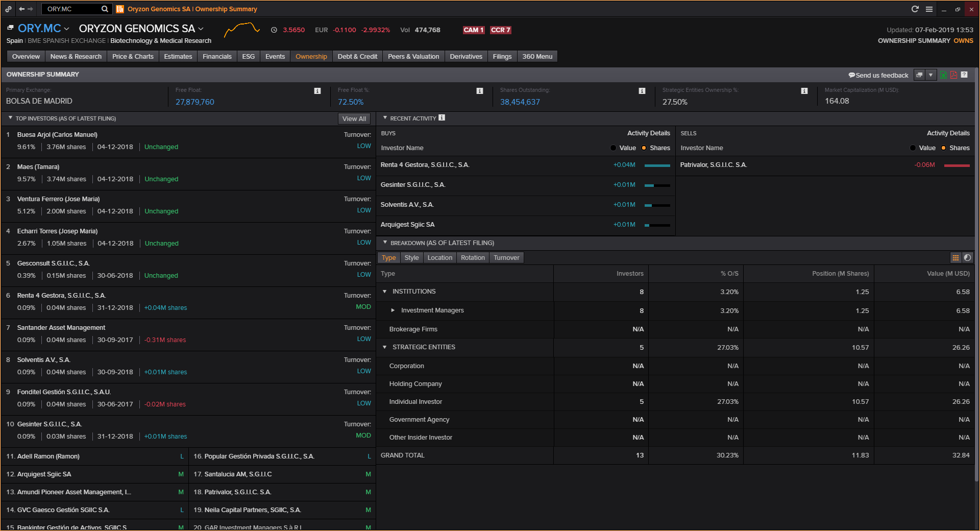Select the Value radio in Sells

pos(913,148)
